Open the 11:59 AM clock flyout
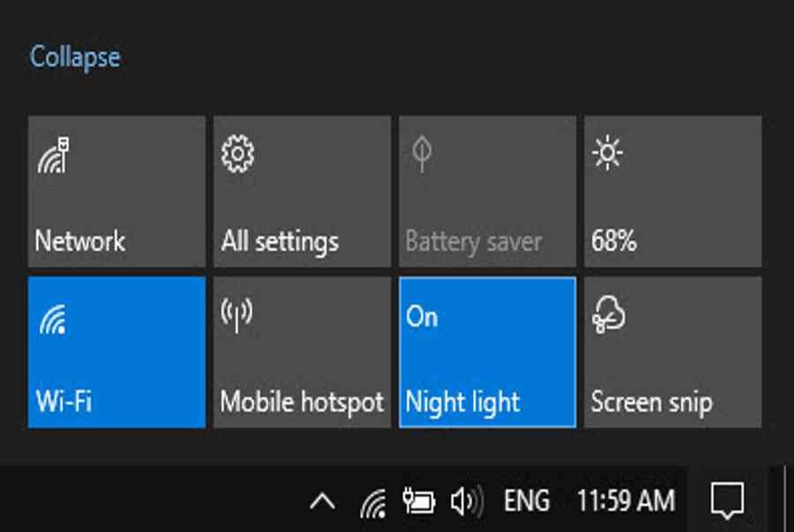 point(625,501)
